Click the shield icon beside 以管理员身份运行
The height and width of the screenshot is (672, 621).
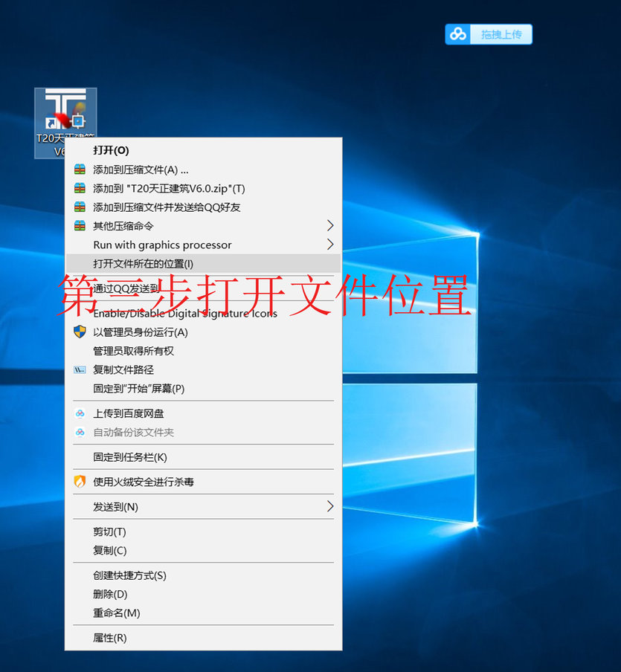[x=80, y=332]
